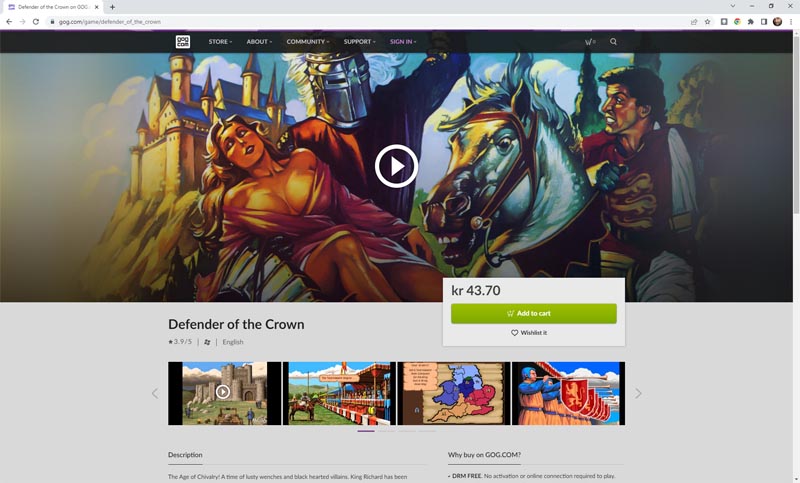
Task: Open the Chrome profile avatar
Action: [778, 21]
